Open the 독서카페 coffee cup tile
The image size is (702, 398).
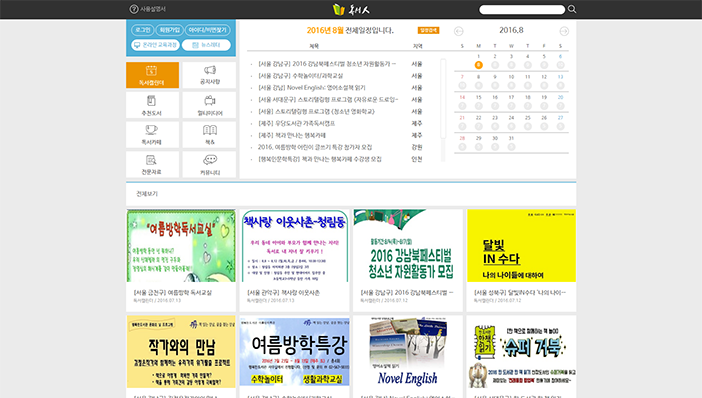tap(152, 135)
